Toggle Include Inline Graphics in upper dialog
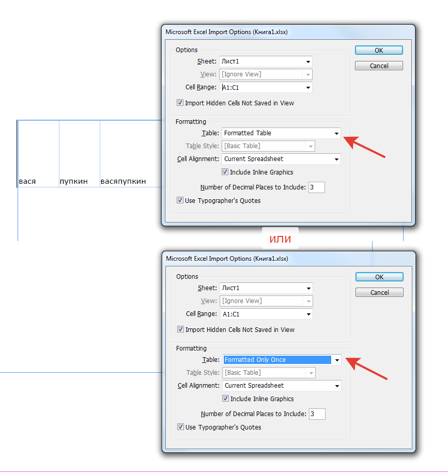Image resolution: width=448 pixels, height=476 pixels. pos(225,172)
